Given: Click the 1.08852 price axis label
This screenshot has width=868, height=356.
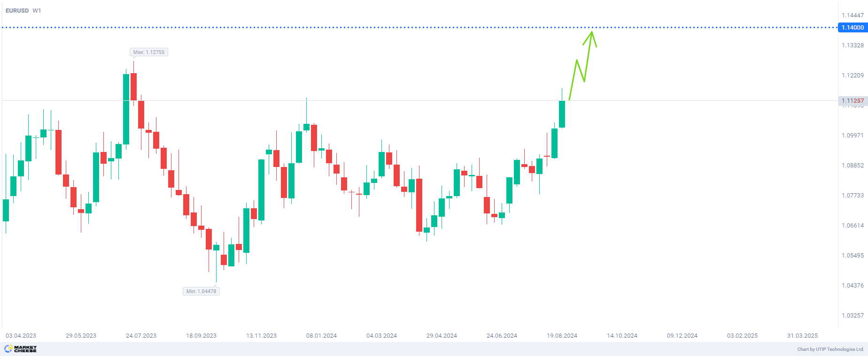Looking at the screenshot, I should pyautogui.click(x=852, y=166).
